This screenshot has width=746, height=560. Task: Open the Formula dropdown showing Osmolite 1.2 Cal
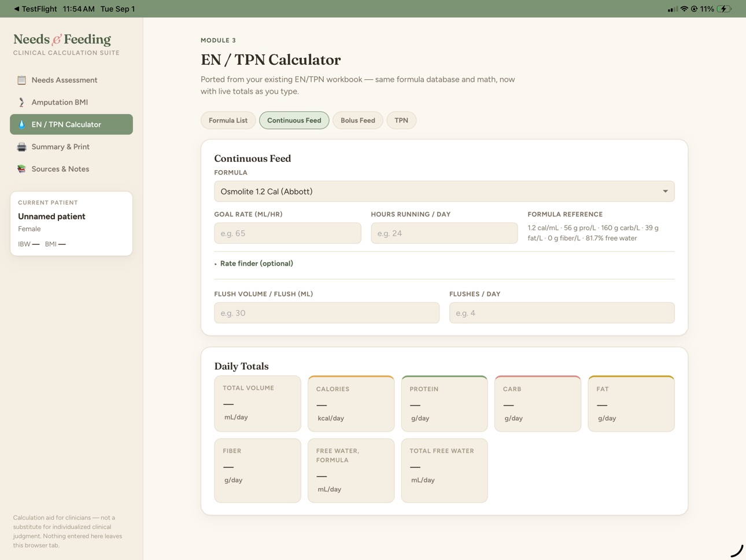point(444,191)
